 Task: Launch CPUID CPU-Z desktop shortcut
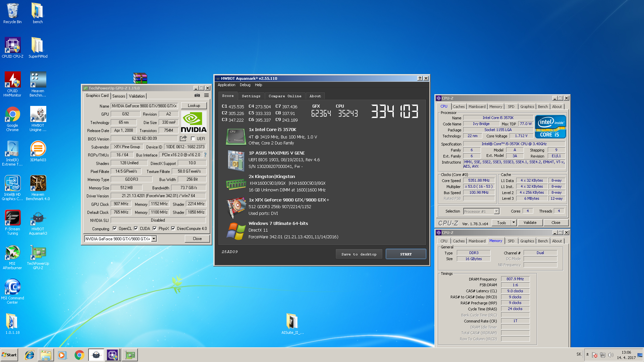(x=12, y=48)
